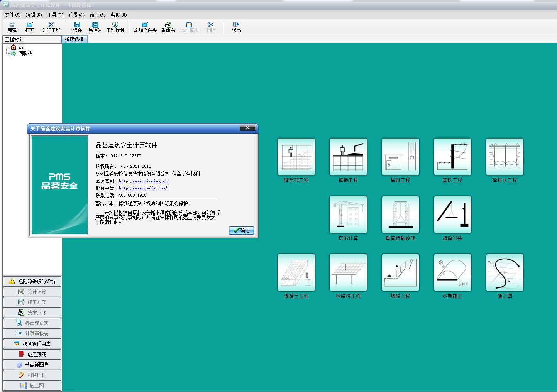Click the 冬期施工 winter construction icon
This screenshot has height=392, width=557.
[x=452, y=273]
